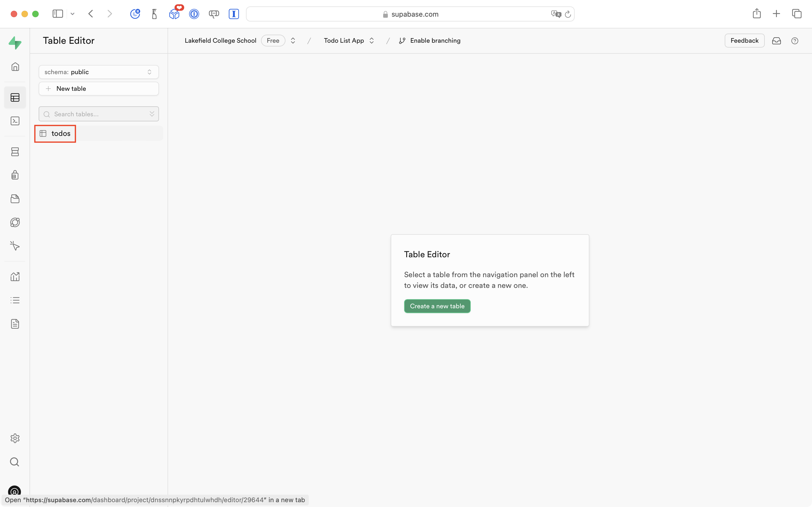The image size is (812, 507).
Task: Open the Home dashboard icon
Action: pos(15,66)
